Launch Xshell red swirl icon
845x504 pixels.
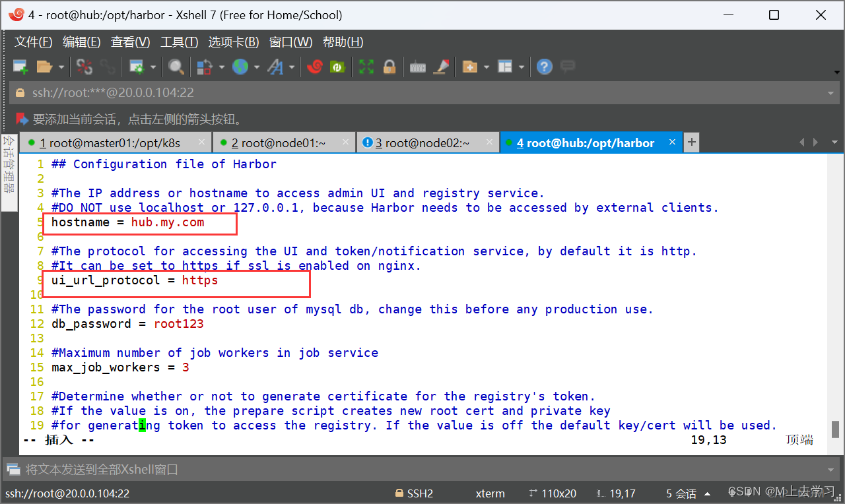click(315, 67)
